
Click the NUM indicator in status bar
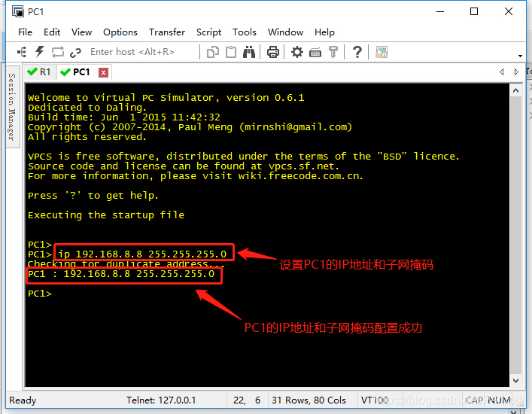click(x=500, y=400)
